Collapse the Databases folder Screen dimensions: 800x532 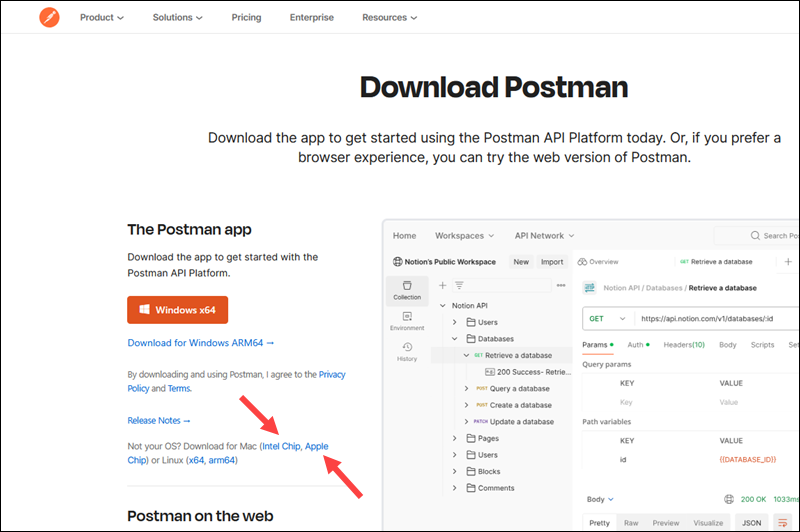[455, 339]
